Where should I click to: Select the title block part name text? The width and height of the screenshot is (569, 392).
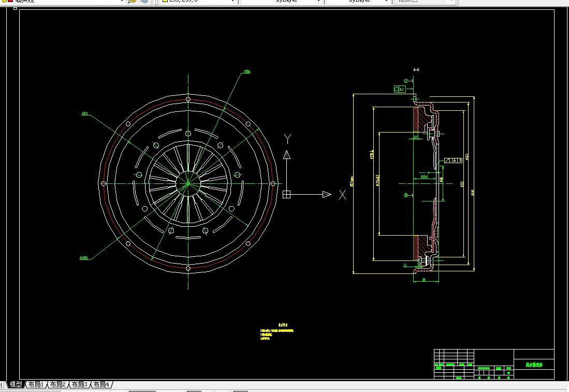click(x=534, y=365)
